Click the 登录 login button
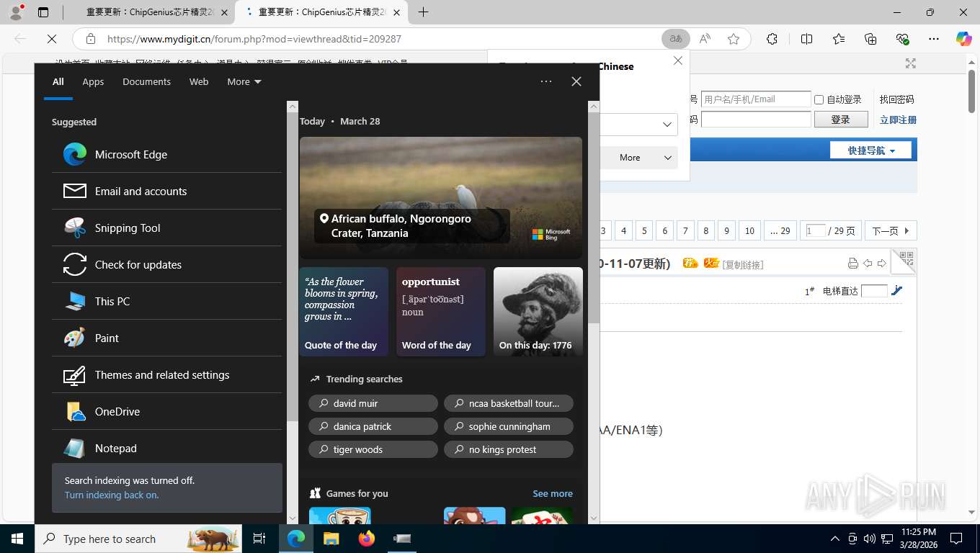980x553 pixels. tap(841, 120)
